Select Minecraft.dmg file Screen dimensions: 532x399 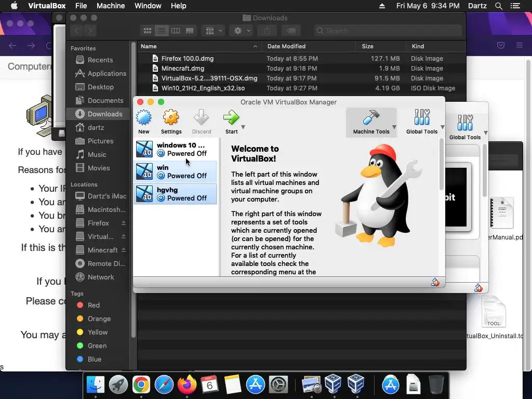pyautogui.click(x=301, y=68)
